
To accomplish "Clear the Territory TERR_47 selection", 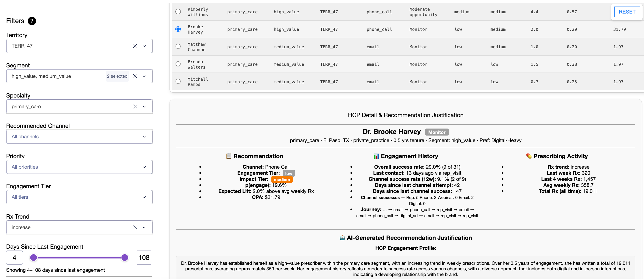I will tap(135, 46).
